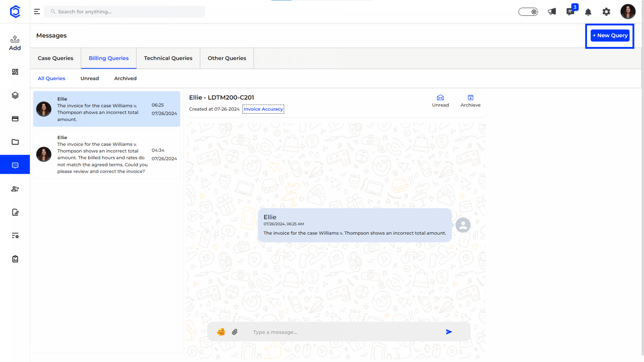Collapse sidebar with hamburger menu icon
Image resolution: width=644 pixels, height=362 pixels.
coord(37,11)
